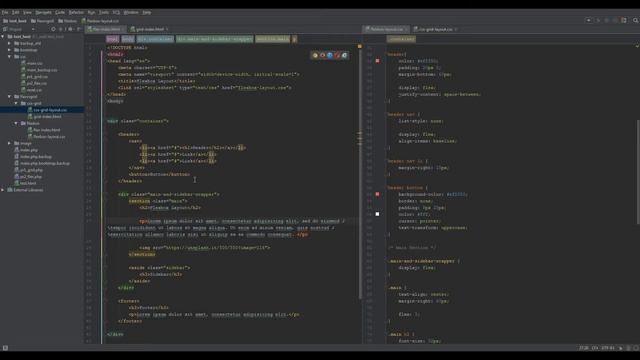The width and height of the screenshot is (640, 360).
Task: Collapse the test_test project root node
Action: pyautogui.click(x=3, y=37)
